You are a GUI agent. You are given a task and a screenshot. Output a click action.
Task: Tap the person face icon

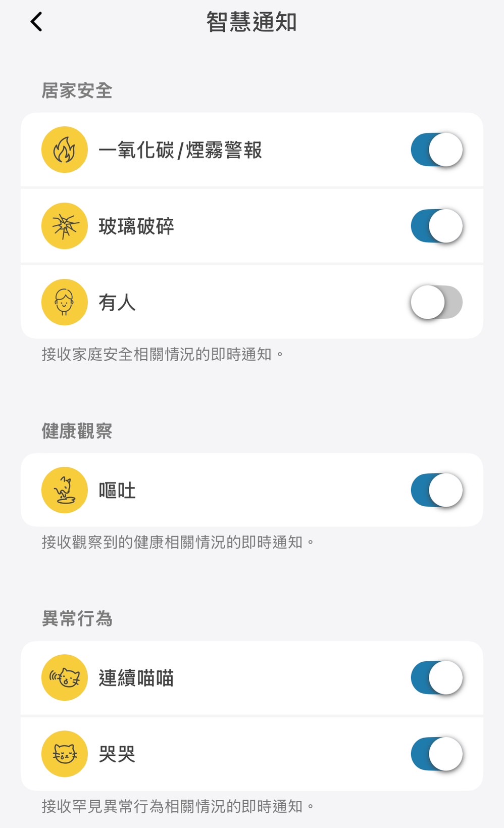(65, 302)
